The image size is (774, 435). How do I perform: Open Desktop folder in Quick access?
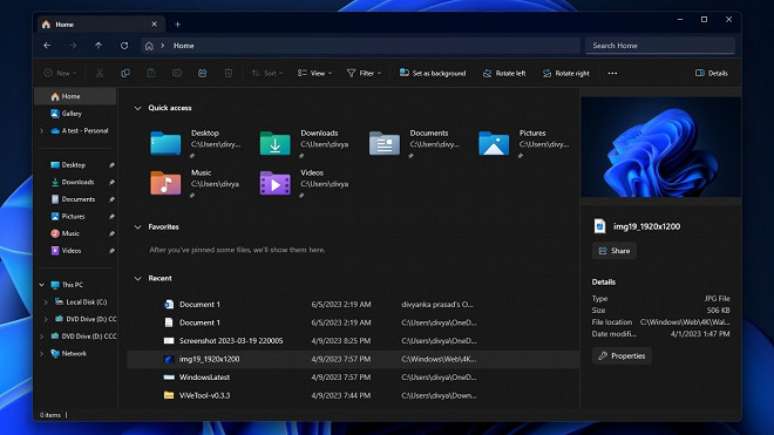[195, 143]
